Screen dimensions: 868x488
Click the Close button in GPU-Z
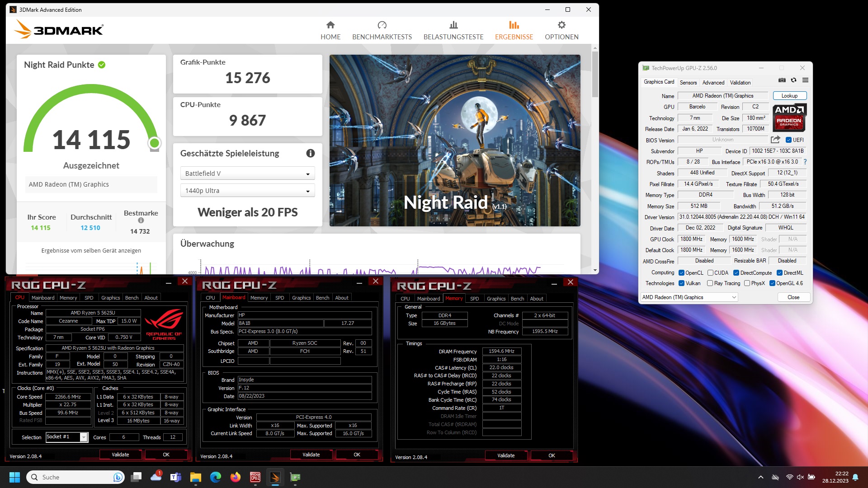pos(793,297)
